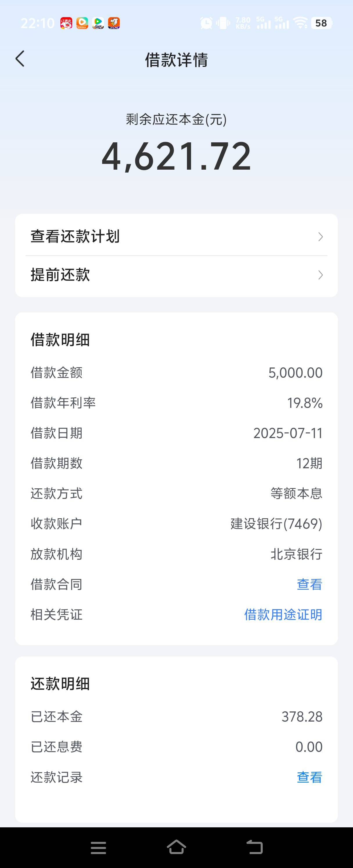Screen dimensions: 353x868
Task: View the 借款合同 via 查看 link
Action: [309, 584]
